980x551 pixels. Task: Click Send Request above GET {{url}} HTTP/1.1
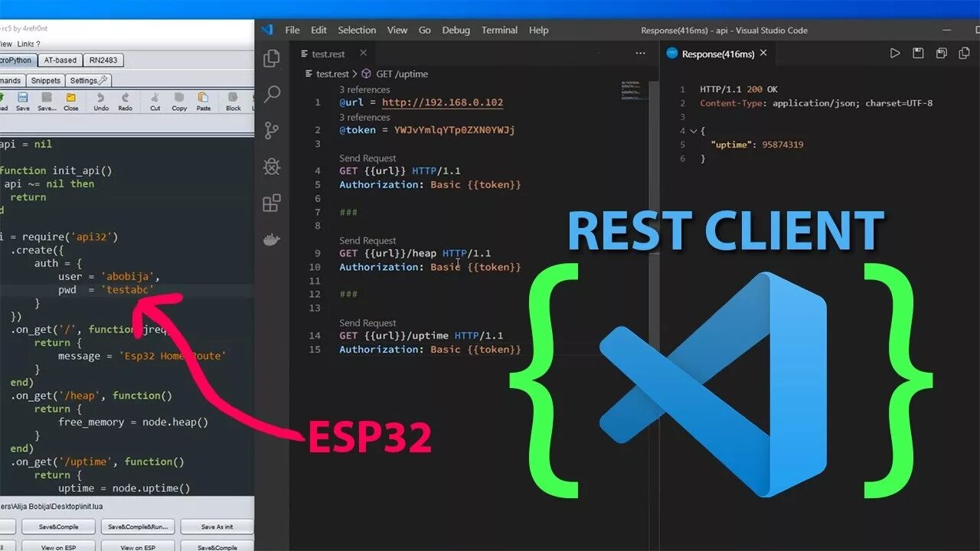(367, 158)
